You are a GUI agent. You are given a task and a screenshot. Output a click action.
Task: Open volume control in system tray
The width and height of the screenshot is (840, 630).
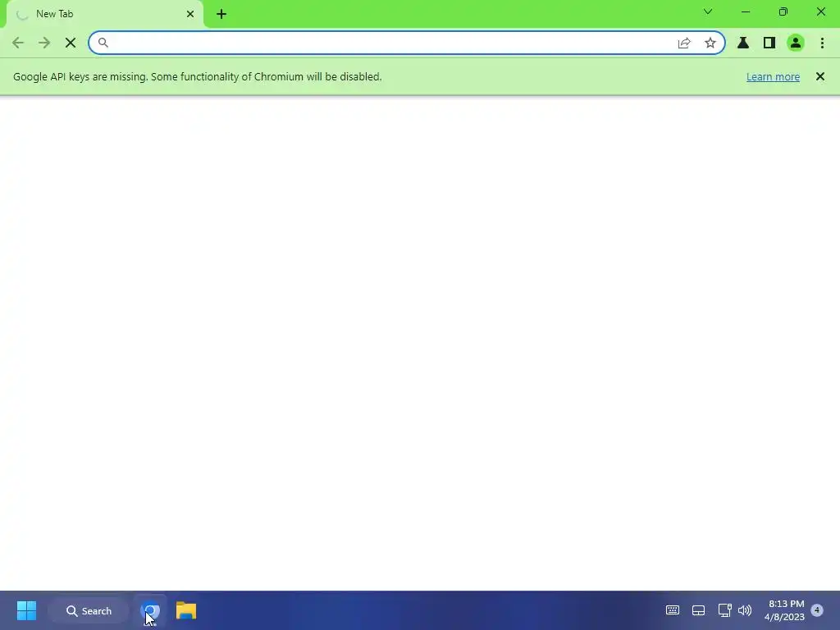(745, 610)
